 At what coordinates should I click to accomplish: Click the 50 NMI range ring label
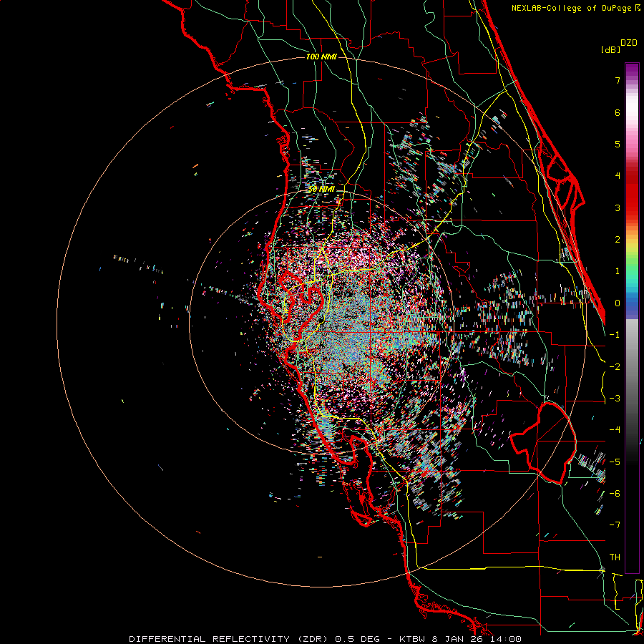(321, 190)
